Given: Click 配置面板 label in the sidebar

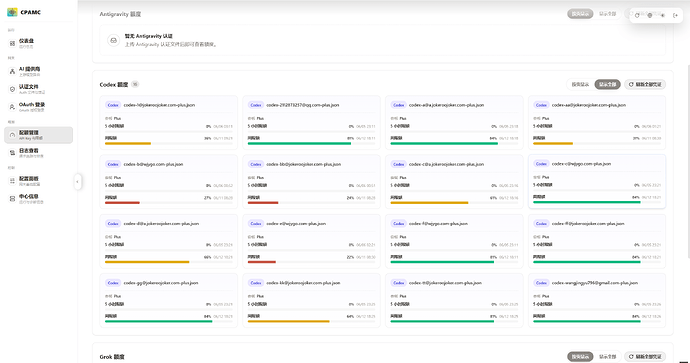Looking at the screenshot, I should point(29,179).
